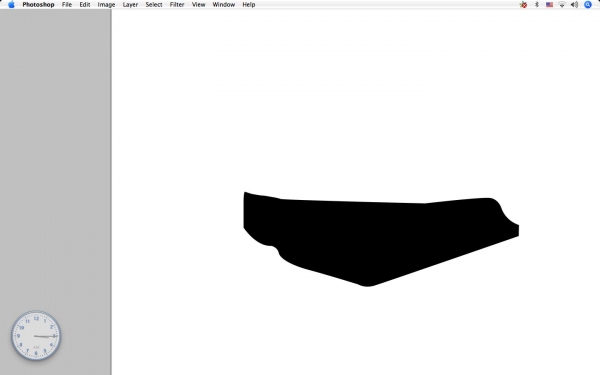Open the Edit menu
This screenshot has height=375, width=600.
(85, 5)
